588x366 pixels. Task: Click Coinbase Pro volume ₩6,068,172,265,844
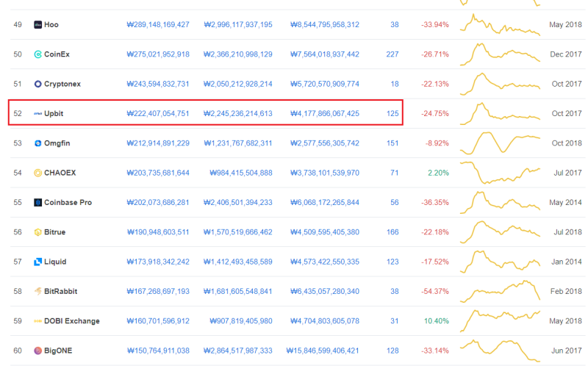[325, 203]
